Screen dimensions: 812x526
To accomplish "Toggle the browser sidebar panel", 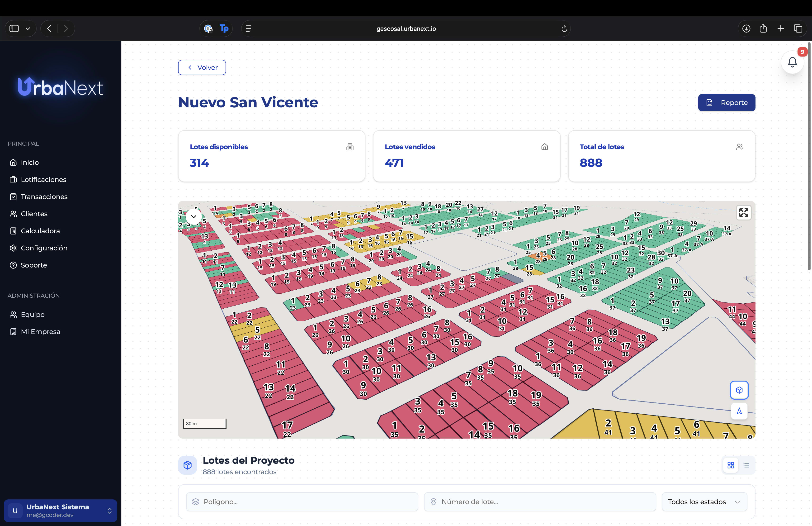I will 14,29.
